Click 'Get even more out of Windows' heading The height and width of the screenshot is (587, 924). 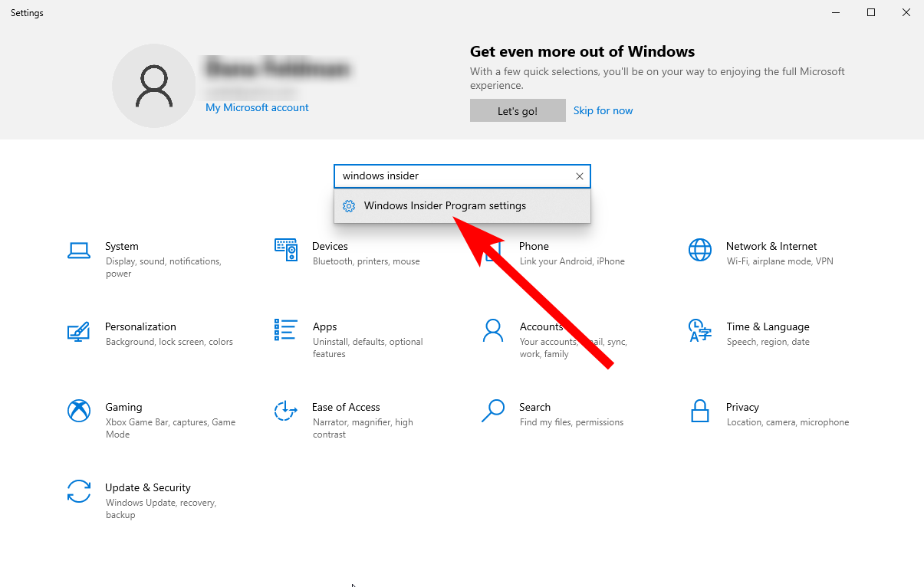tap(582, 52)
